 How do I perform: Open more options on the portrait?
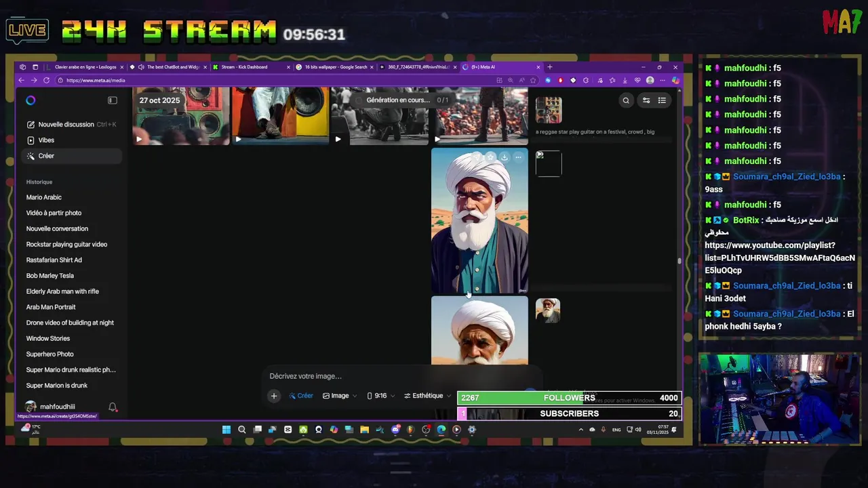[518, 157]
